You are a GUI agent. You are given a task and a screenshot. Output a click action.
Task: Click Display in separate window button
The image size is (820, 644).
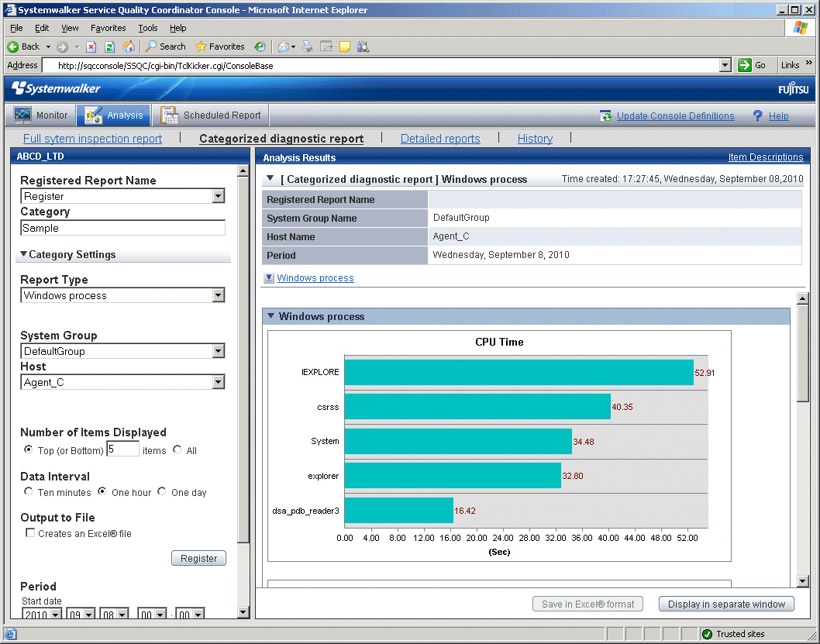coord(726,604)
